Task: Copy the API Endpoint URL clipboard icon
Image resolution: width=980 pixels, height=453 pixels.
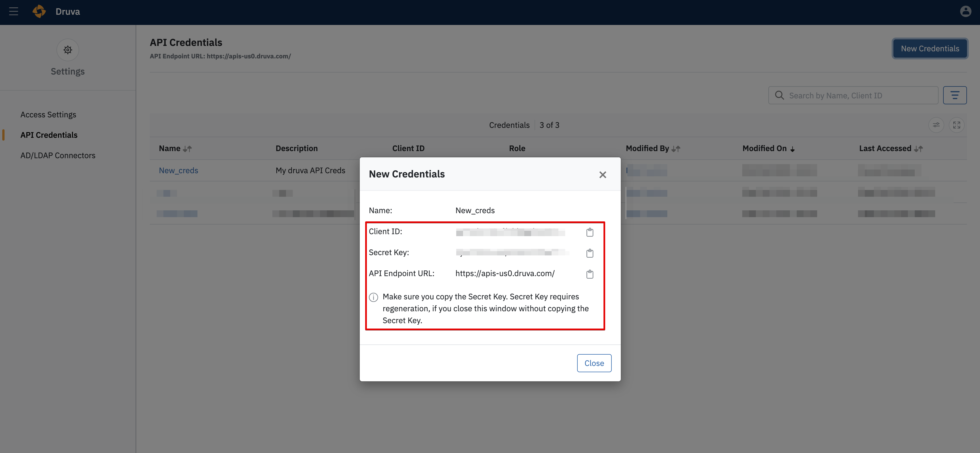Action: pos(590,274)
